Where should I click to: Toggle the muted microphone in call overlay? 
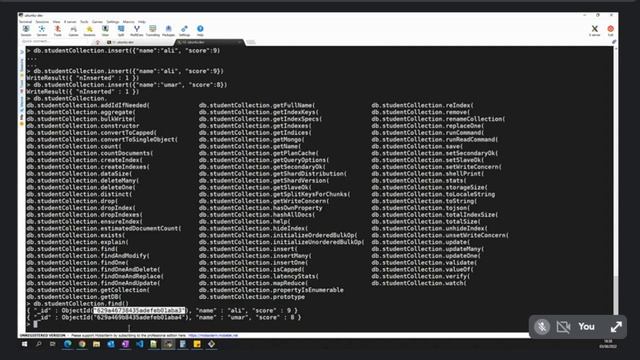click(542, 327)
